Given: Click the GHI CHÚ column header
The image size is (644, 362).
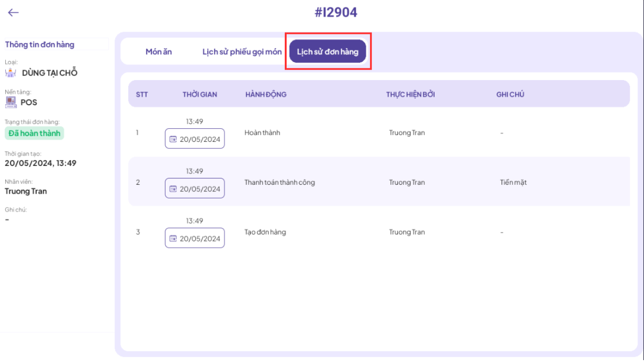Looking at the screenshot, I should click(510, 94).
